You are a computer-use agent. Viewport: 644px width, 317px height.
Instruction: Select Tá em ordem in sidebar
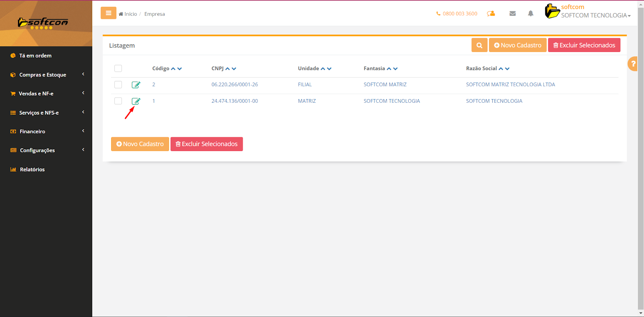pyautogui.click(x=35, y=56)
